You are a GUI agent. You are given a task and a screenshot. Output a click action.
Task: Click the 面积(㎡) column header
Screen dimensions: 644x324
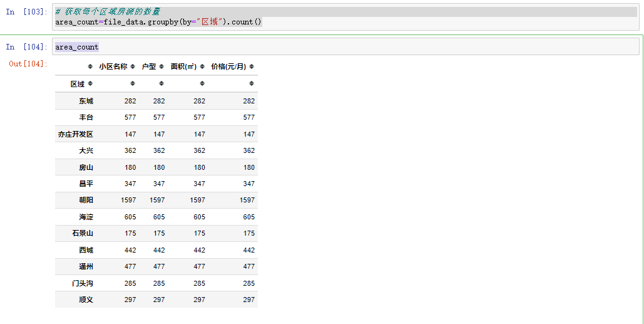pos(183,66)
